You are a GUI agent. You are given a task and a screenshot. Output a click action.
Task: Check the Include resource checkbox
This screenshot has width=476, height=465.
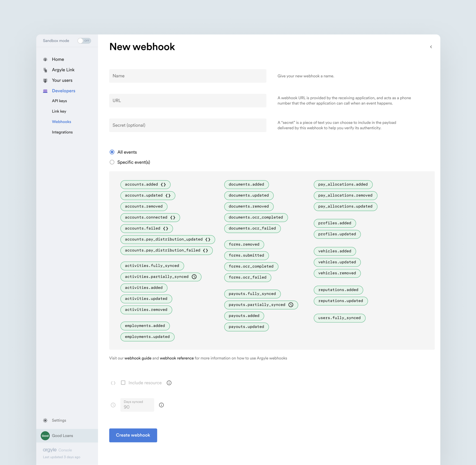pos(123,383)
